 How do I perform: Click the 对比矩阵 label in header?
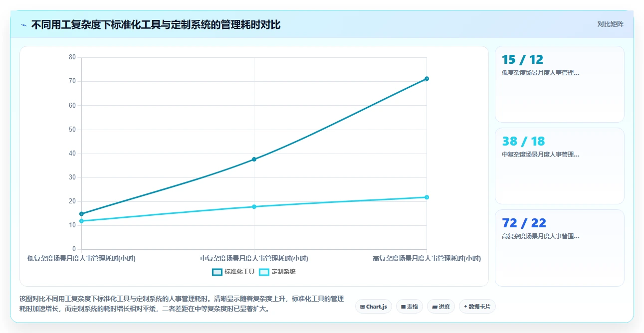[610, 24]
